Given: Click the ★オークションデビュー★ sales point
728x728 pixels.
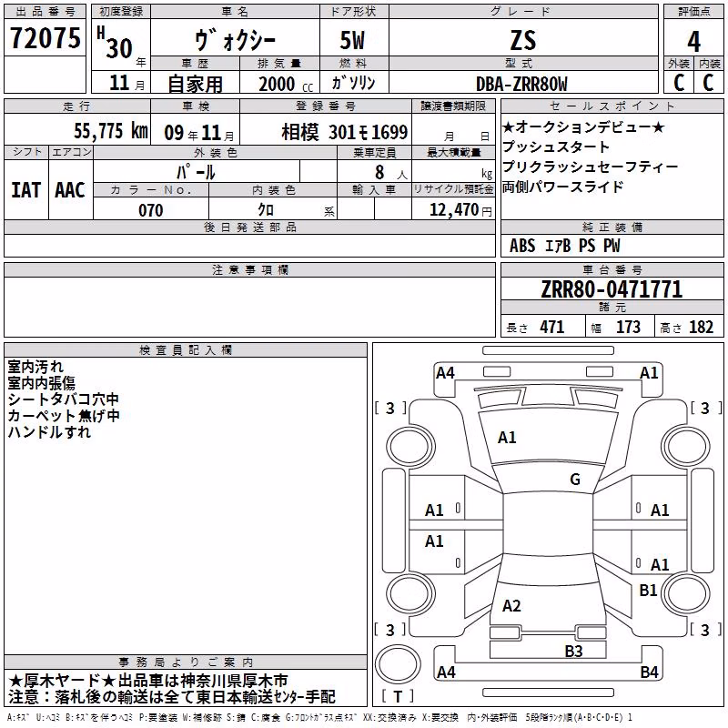Looking at the screenshot, I should tap(583, 126).
